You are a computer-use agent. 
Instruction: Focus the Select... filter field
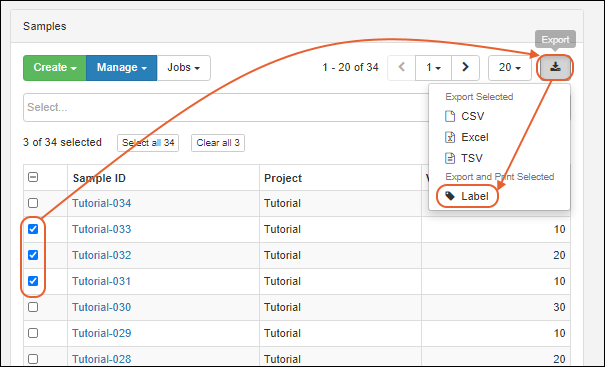(226, 107)
